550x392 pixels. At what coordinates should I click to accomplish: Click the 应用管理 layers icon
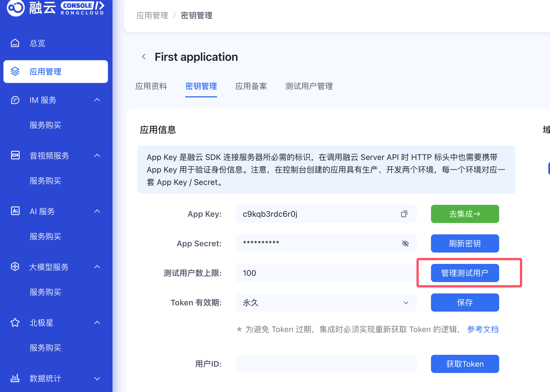(15, 71)
